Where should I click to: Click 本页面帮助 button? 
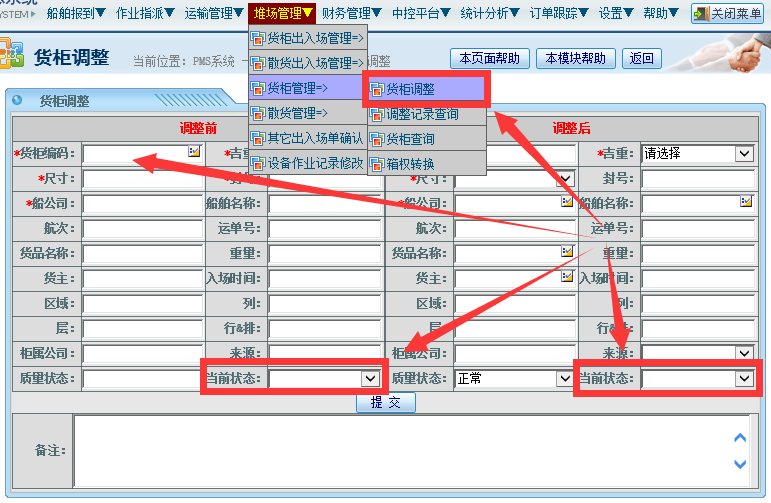click(x=489, y=58)
